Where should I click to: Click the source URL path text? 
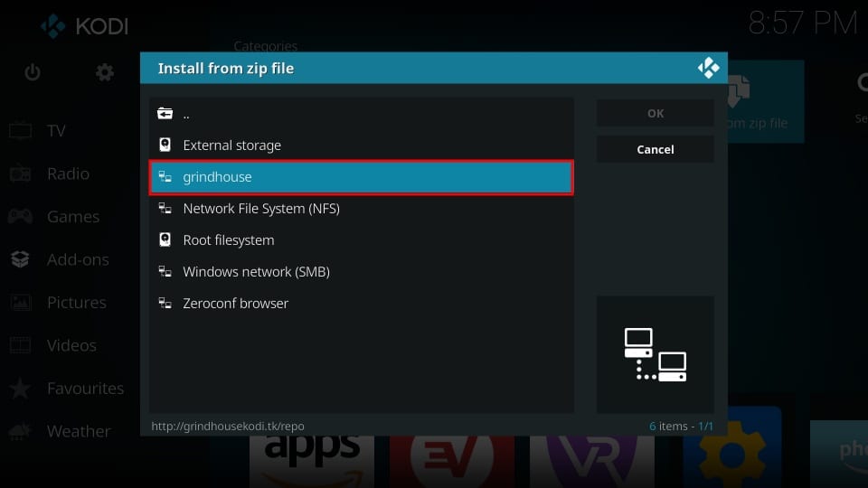point(228,426)
